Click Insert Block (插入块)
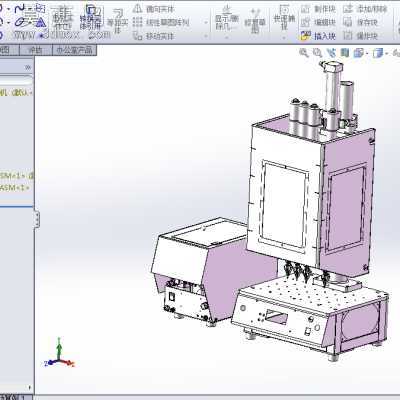400x400 pixels. point(318,36)
